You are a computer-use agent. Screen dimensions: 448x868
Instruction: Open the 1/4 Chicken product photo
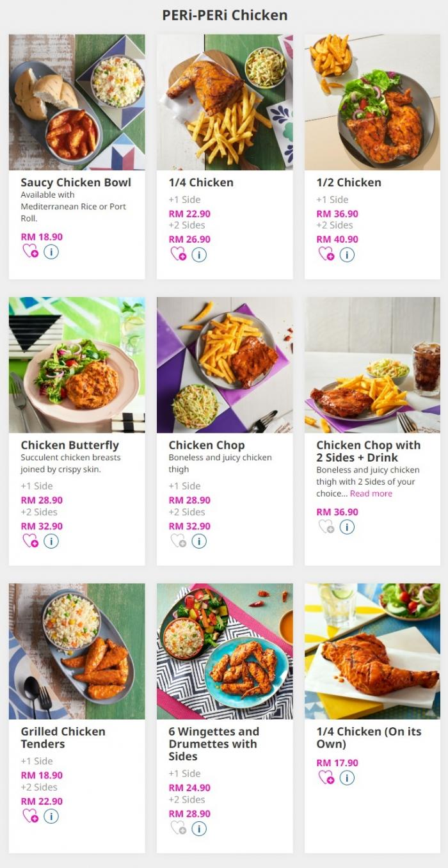[x=225, y=102]
